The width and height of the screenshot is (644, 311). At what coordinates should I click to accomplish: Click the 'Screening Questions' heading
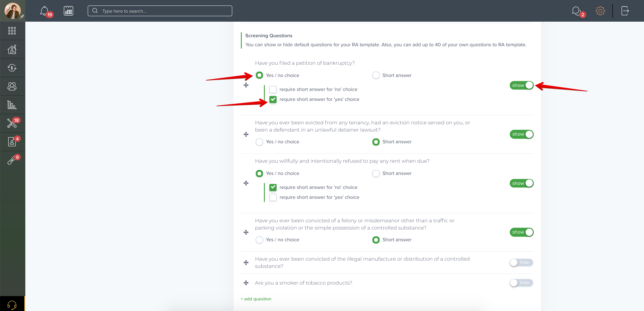click(x=269, y=35)
